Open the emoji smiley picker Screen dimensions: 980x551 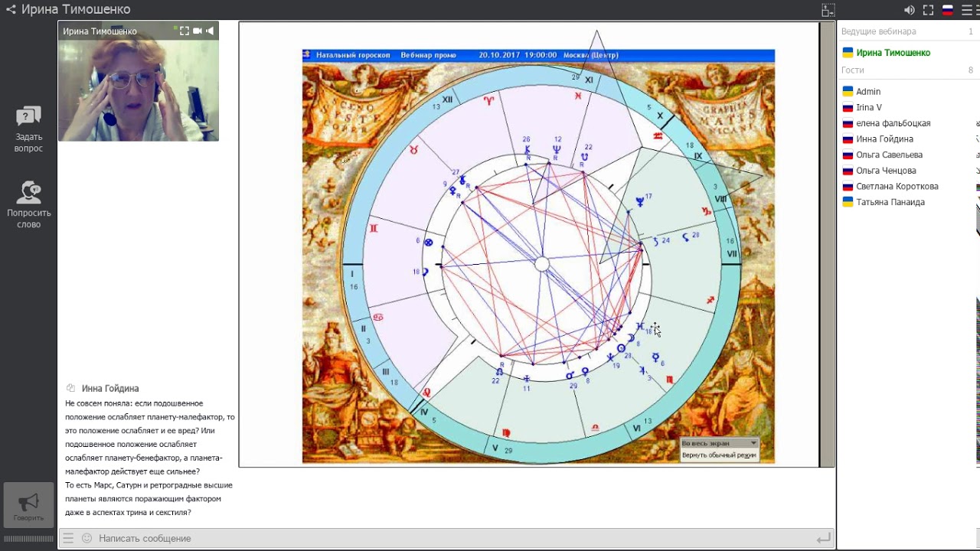(x=87, y=538)
